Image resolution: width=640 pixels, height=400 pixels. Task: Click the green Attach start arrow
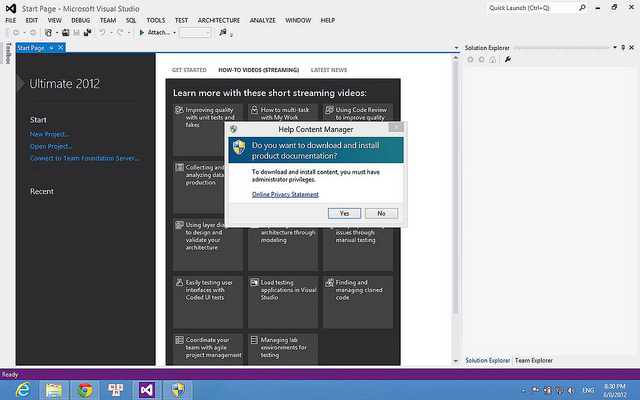142,33
